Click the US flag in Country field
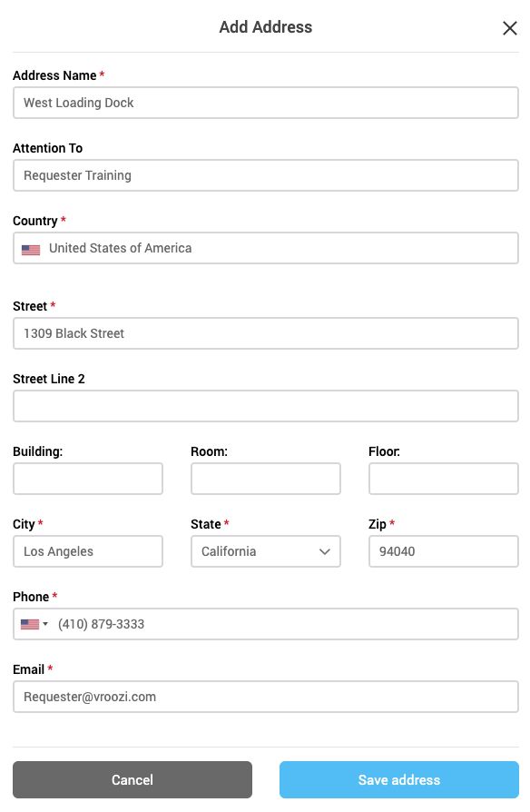 31,250
